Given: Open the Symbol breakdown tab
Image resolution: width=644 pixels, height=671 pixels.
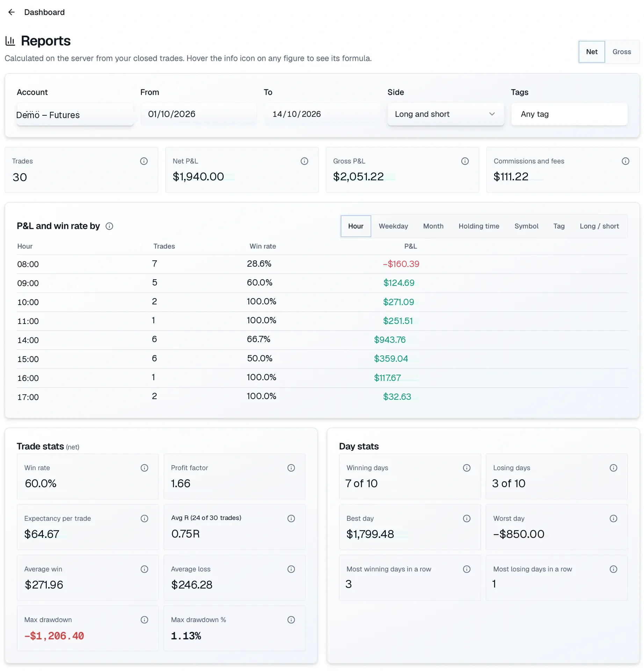Looking at the screenshot, I should (x=526, y=226).
